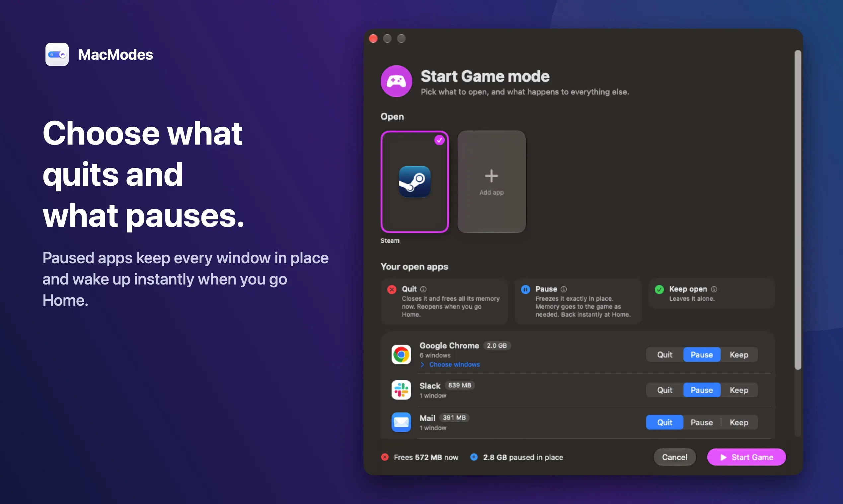Click the 391 MB memory badge
This screenshot has height=504, width=843.
pos(454,417)
